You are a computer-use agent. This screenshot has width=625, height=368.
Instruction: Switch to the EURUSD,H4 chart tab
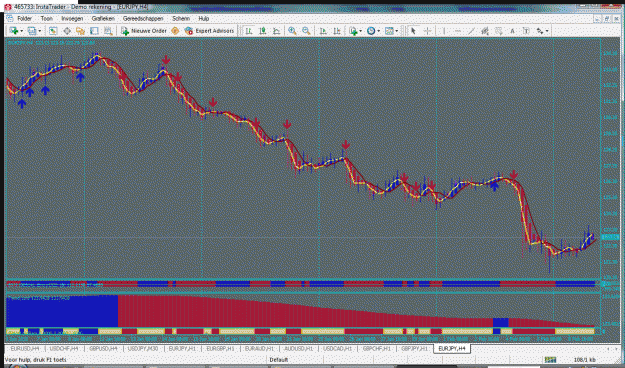24,348
